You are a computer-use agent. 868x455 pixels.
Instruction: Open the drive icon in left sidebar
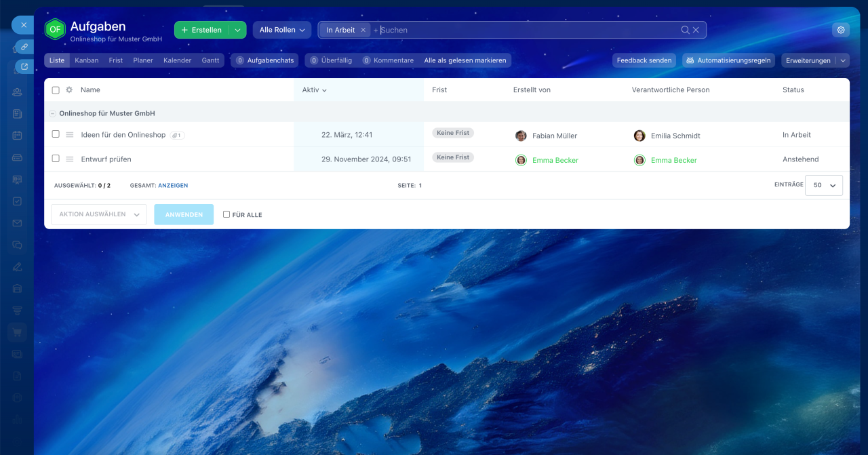point(17,157)
